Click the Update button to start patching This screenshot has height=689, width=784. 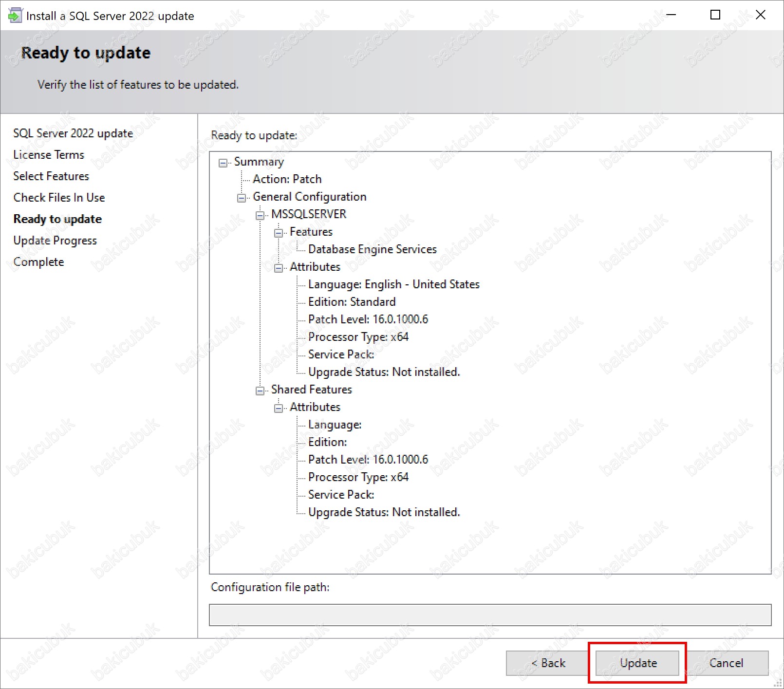click(x=637, y=663)
